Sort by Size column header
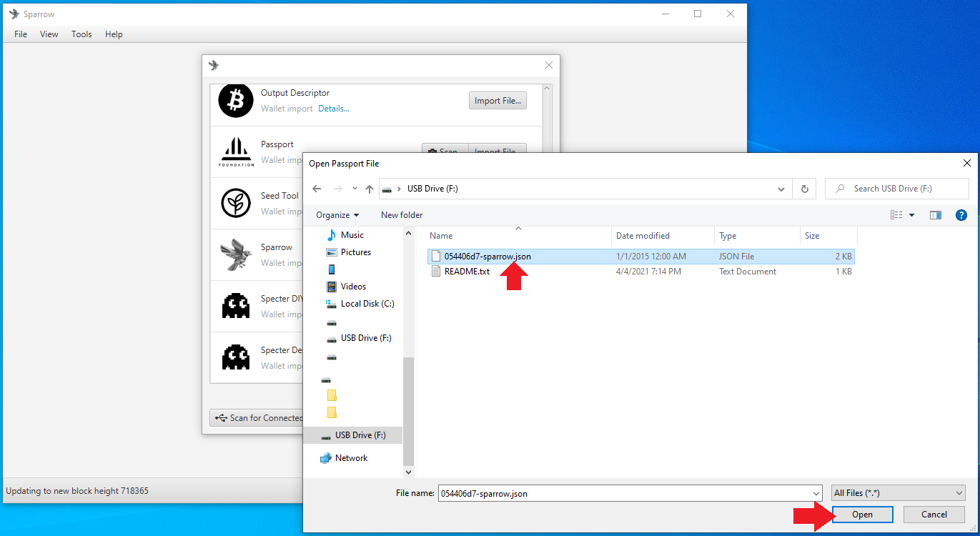Viewport: 980px width, 536px height. [x=828, y=236]
